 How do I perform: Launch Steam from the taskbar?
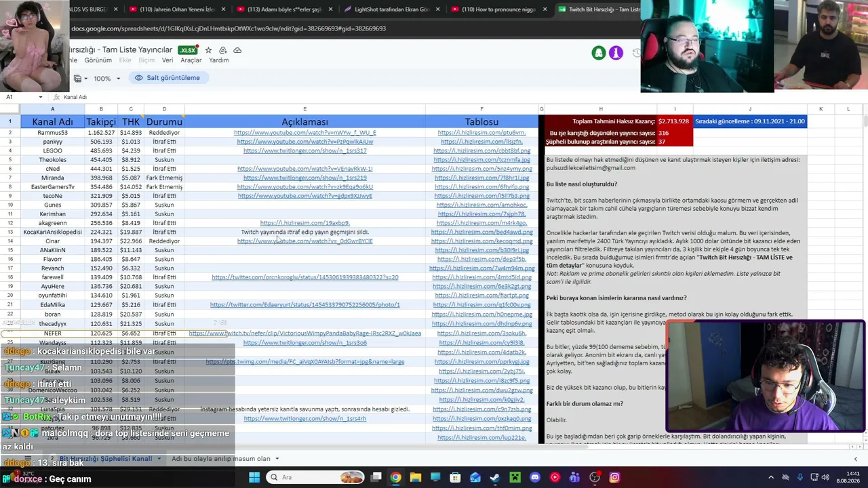click(x=495, y=477)
